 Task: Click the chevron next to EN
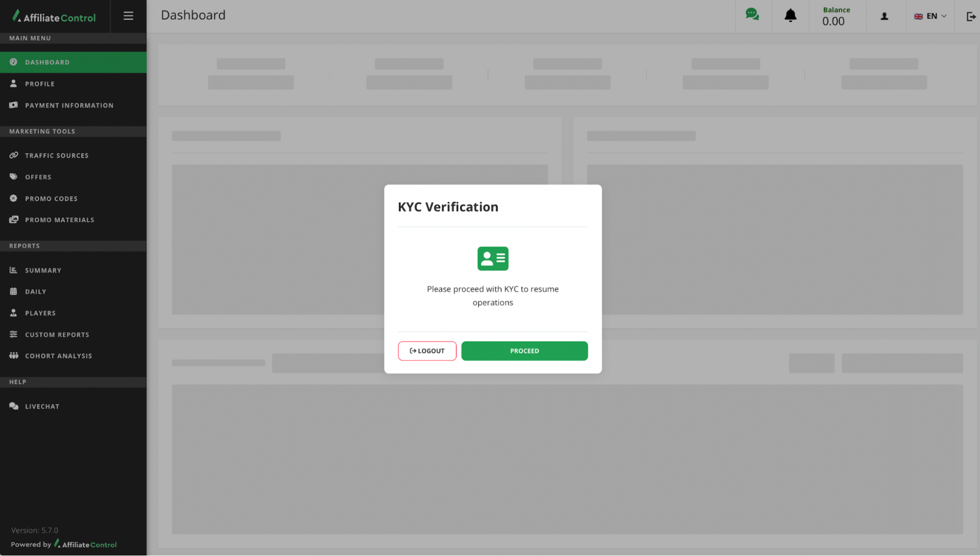(944, 16)
